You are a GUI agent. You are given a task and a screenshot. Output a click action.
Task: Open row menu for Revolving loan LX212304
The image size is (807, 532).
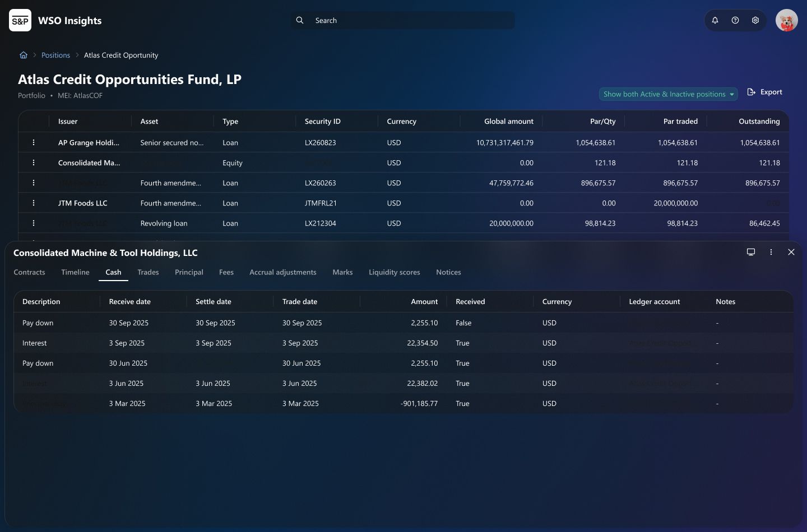34,223
